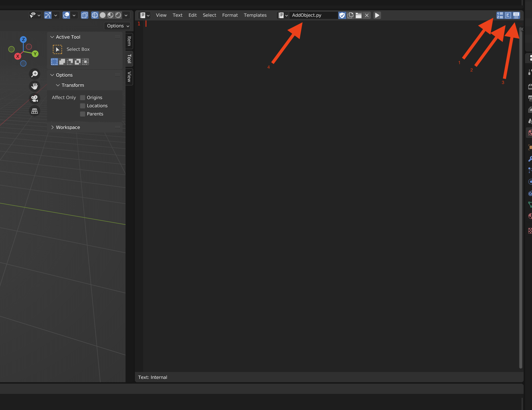Click the zoom magnifier viewport button
The height and width of the screenshot is (410, 532).
[x=35, y=74]
